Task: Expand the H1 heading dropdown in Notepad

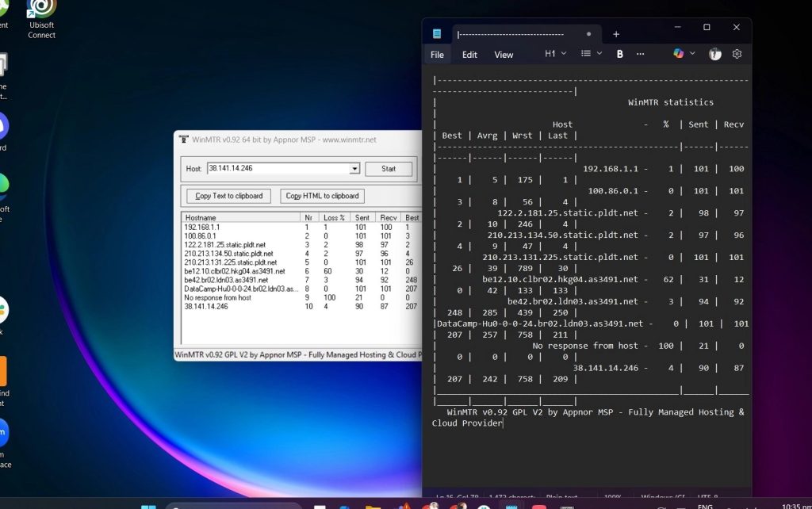Action: click(555, 54)
